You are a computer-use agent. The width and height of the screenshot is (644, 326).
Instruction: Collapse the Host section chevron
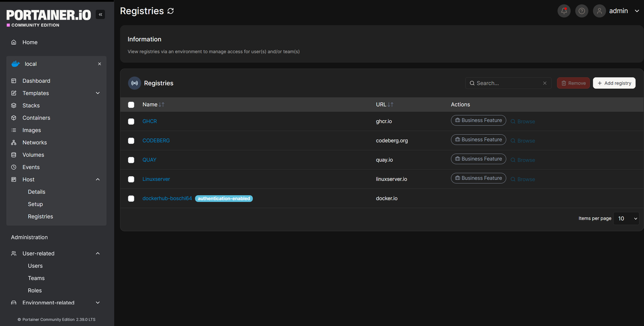98,179
